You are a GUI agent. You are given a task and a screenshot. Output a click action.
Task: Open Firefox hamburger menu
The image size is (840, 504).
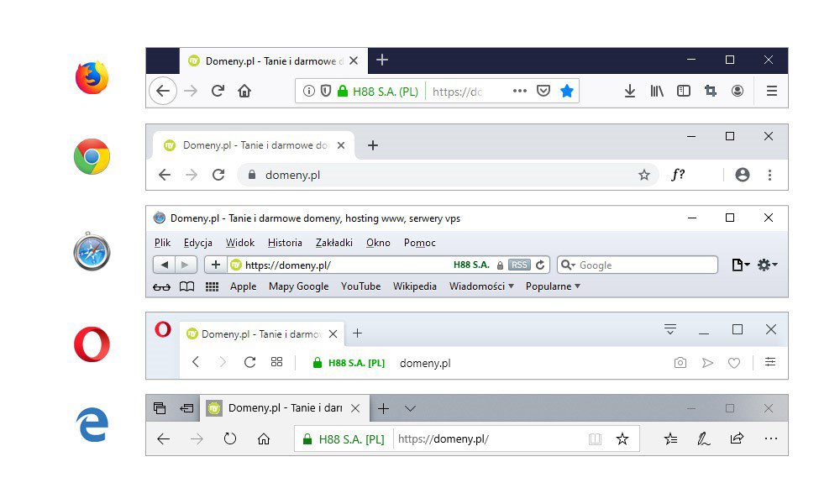click(x=771, y=91)
